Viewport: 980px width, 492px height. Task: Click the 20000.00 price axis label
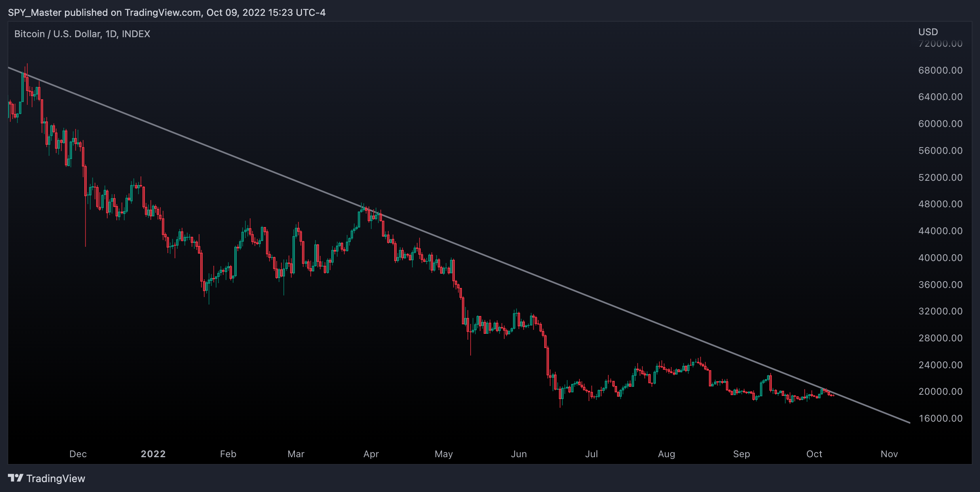point(940,392)
